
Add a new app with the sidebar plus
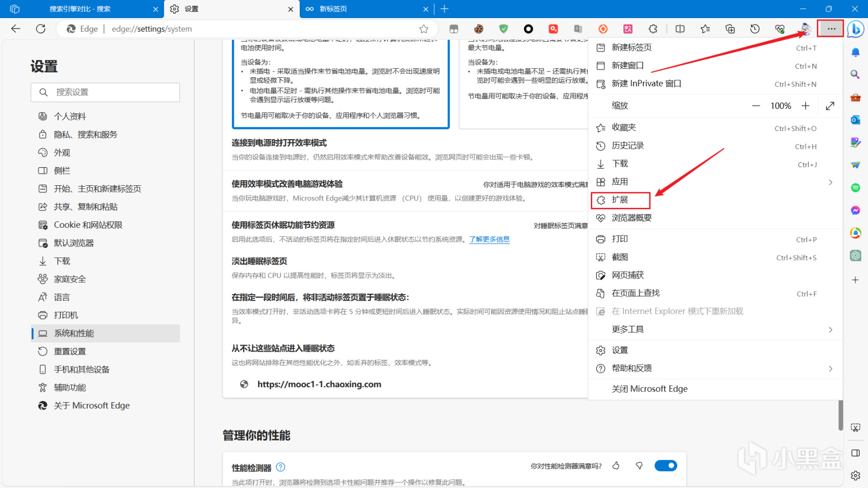[x=855, y=280]
